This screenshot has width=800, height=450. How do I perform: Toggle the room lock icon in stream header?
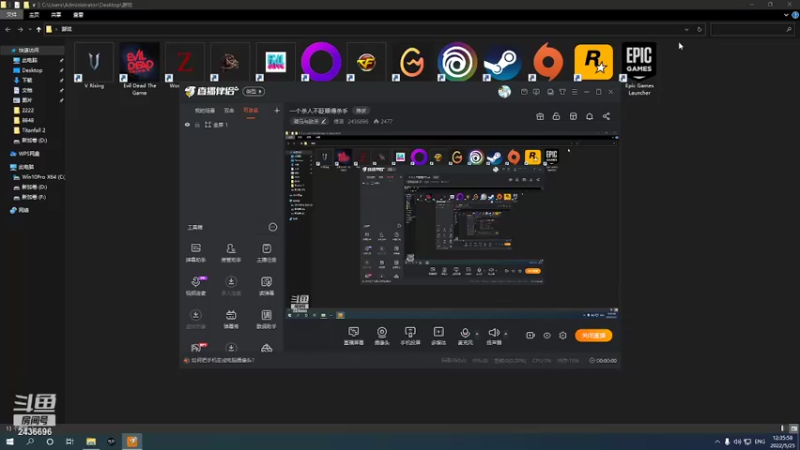(556, 116)
